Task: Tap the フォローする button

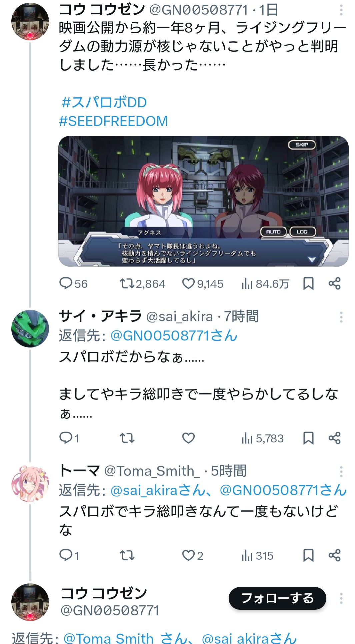Action: (x=277, y=598)
